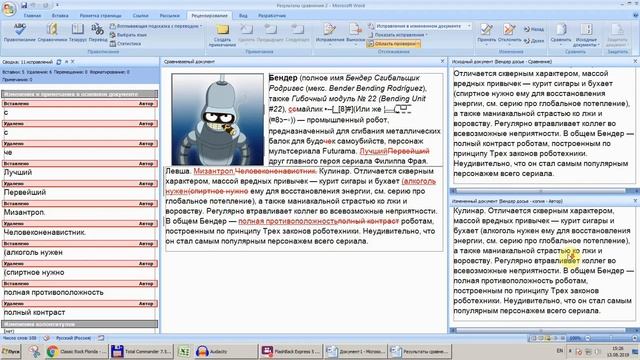Switch to Разработчик tab

point(272,16)
